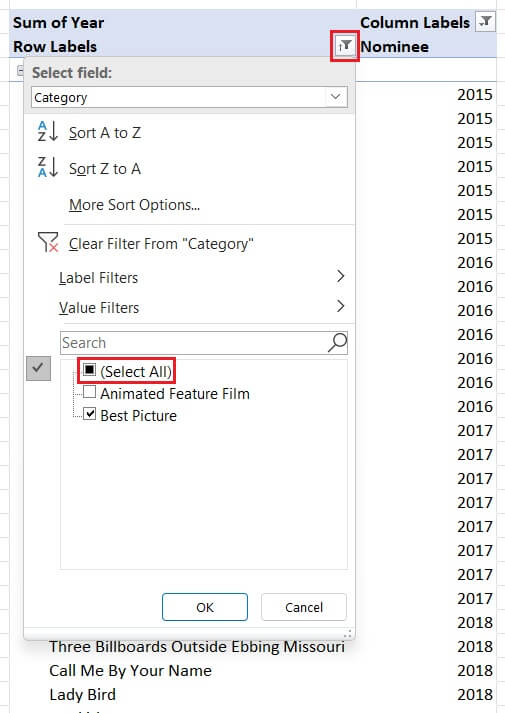Screen dimensions: 505x713
Task: Uncheck the Best Picture checkbox
Action: (90, 414)
